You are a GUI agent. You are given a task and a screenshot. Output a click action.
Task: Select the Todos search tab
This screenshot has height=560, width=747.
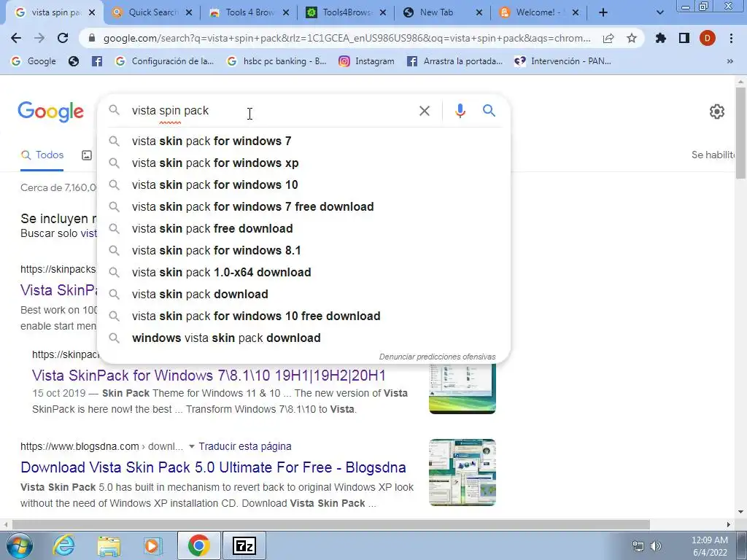click(42, 155)
